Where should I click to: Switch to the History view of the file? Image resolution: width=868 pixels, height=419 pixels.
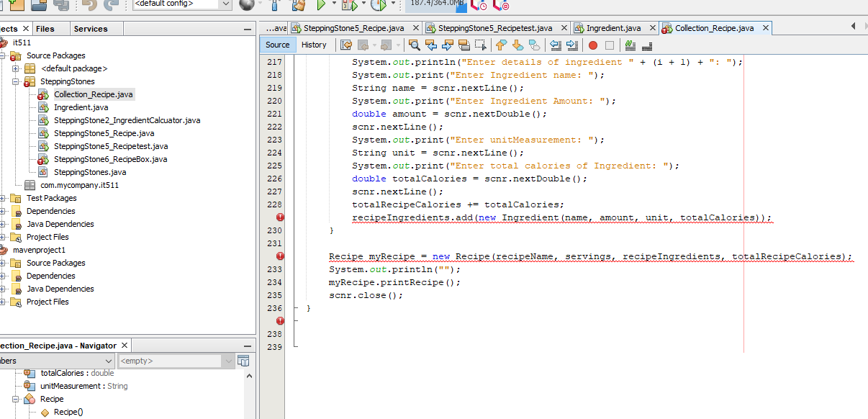pyautogui.click(x=315, y=44)
